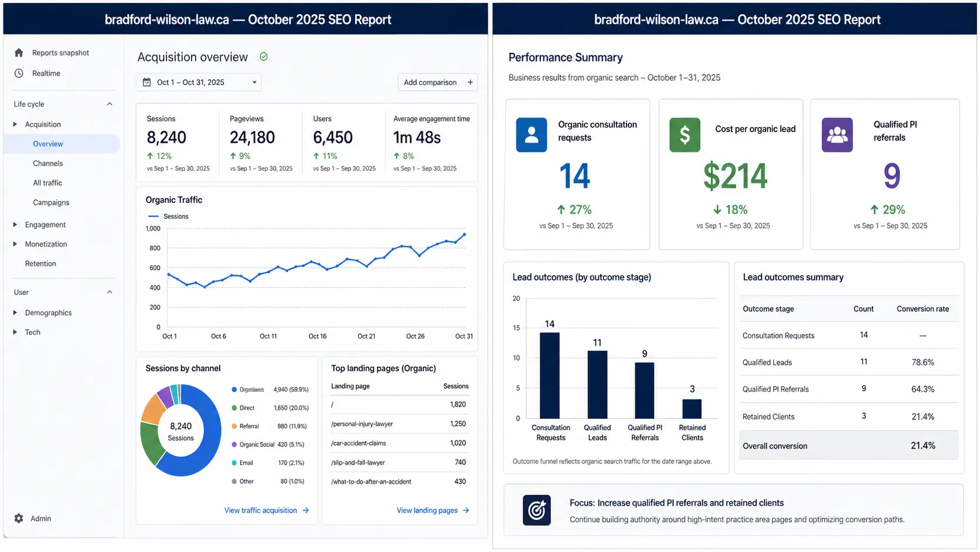Click the Reports snapshot home icon
This screenshot has width=980, height=552.
tap(19, 53)
